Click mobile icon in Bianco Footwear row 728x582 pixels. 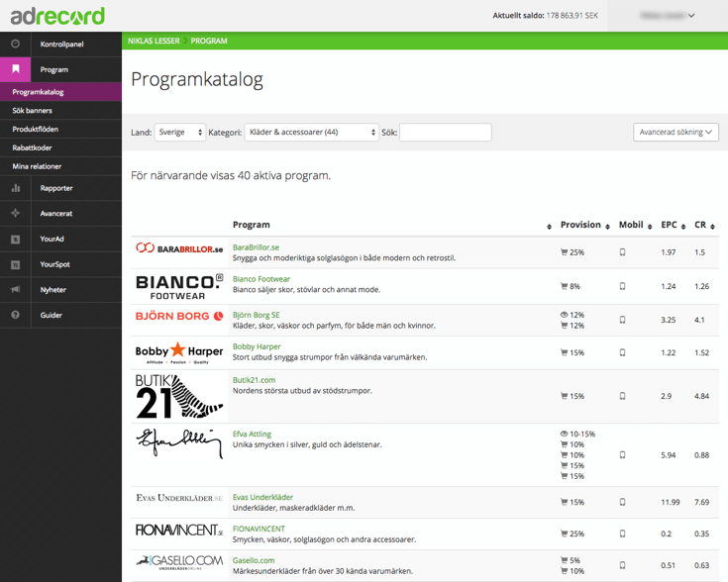[622, 286]
